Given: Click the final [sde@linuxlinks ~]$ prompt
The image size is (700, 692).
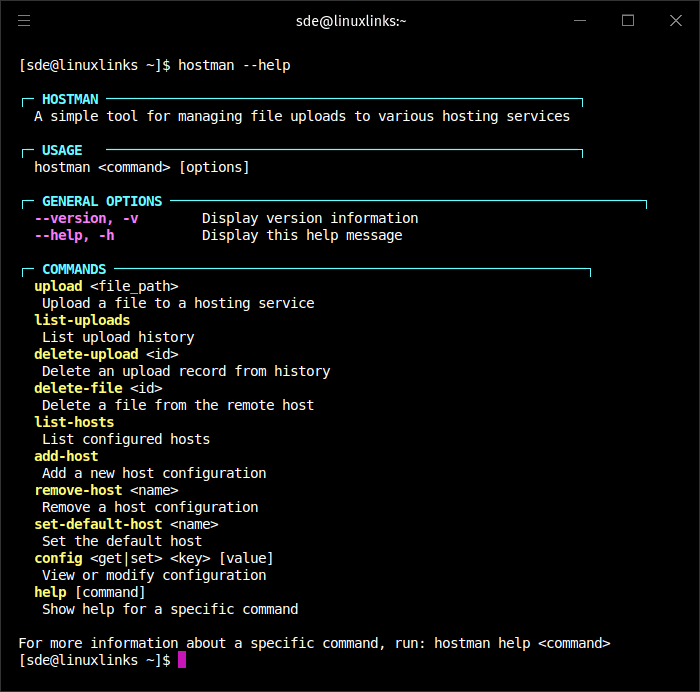Looking at the screenshot, I should [x=94, y=660].
